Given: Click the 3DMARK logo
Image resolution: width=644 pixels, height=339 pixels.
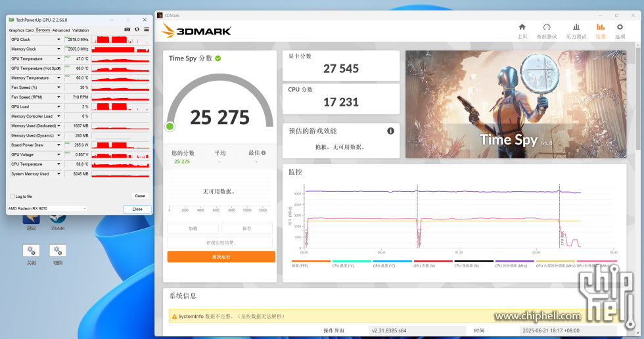Looking at the screenshot, I should click(196, 31).
